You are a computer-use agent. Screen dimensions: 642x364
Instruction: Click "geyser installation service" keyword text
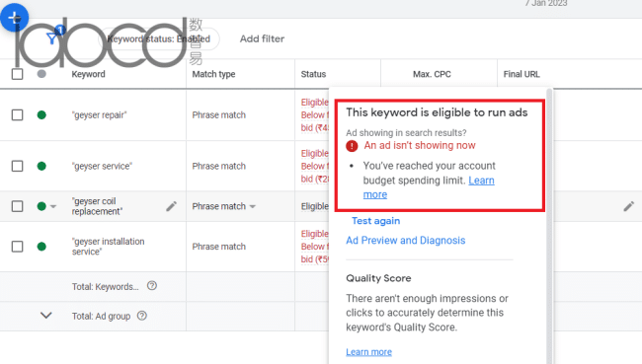click(108, 247)
